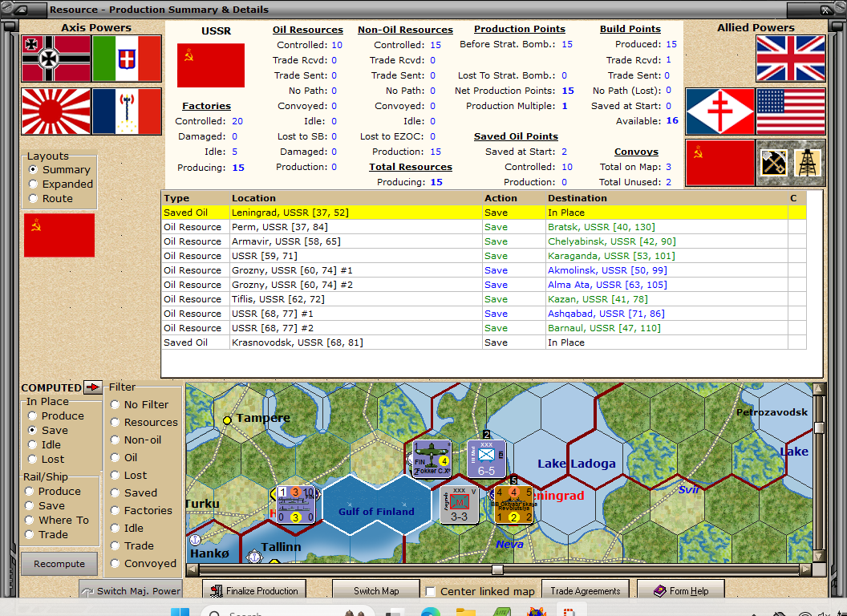Click the Destination column header

667,198
